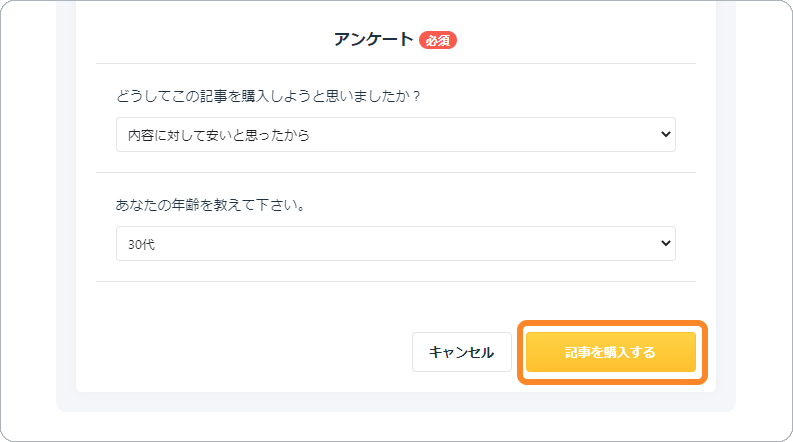Click the divider line under the アンケート title
The image size is (793, 442).
click(395, 64)
